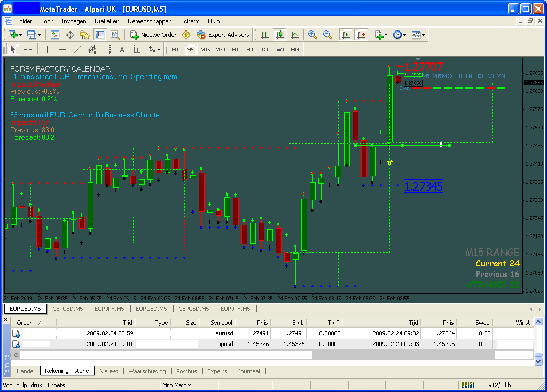Zoom out on the chart
Image resolution: width=547 pixels, height=392 pixels.
pyautogui.click(x=327, y=35)
